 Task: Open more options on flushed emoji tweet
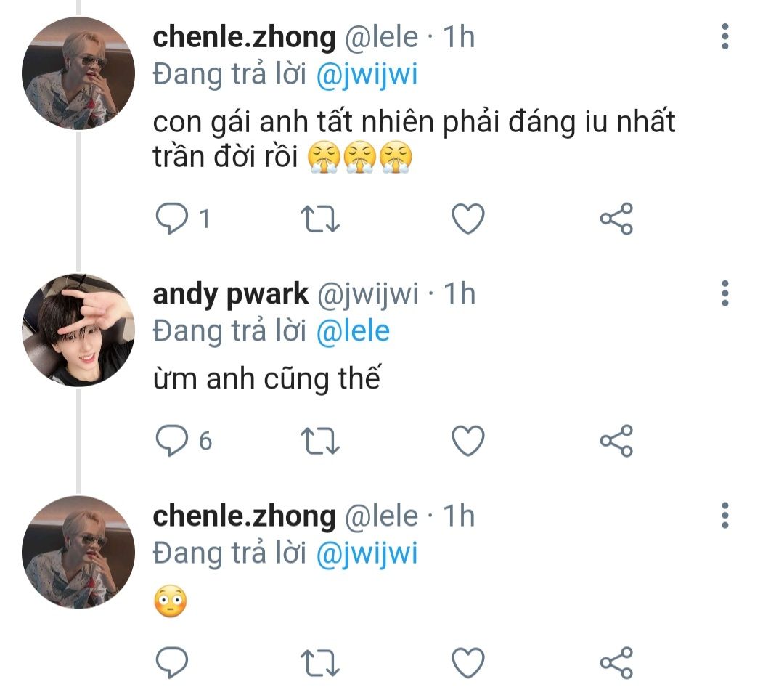coord(724,514)
